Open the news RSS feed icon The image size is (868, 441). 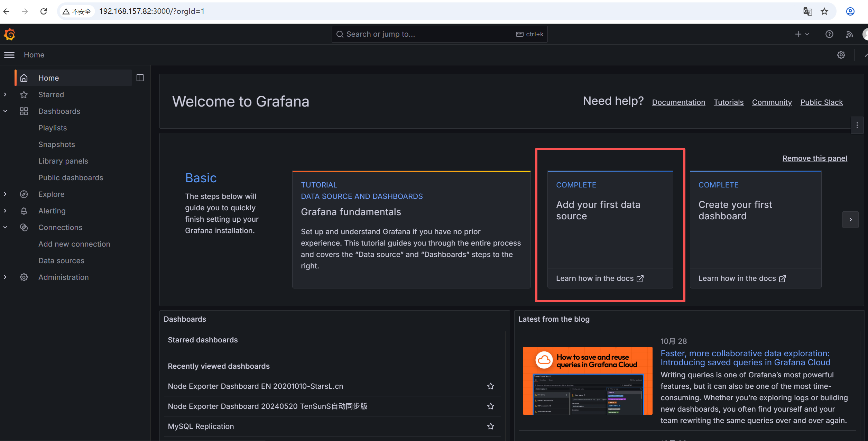coord(849,34)
